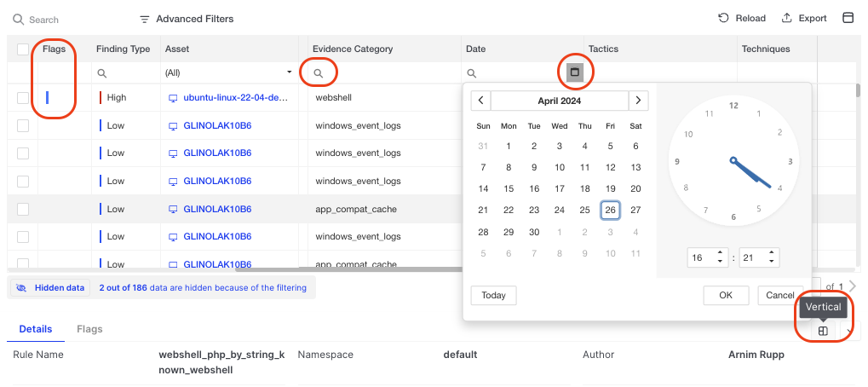Go to next month in calendar
The width and height of the screenshot is (868, 387).
[638, 101]
